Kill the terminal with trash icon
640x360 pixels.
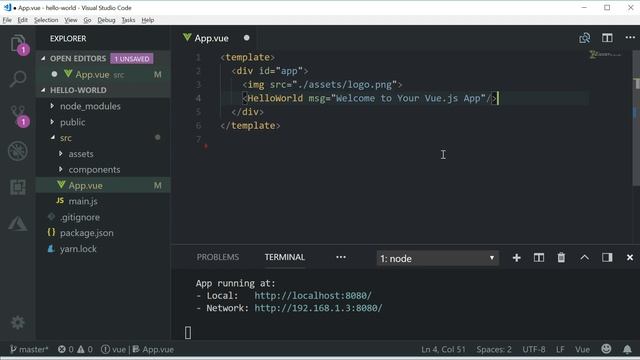561,258
